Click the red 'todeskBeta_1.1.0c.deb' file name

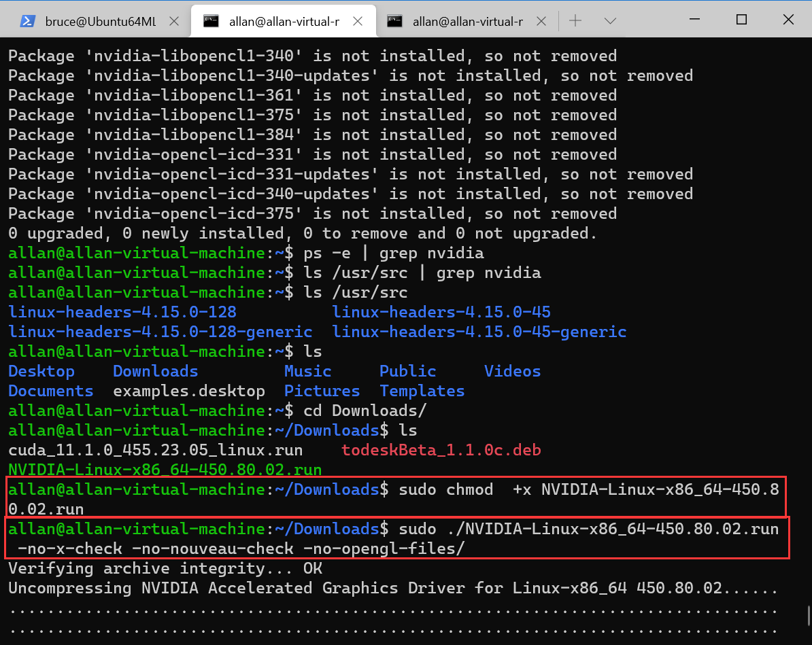point(441,450)
